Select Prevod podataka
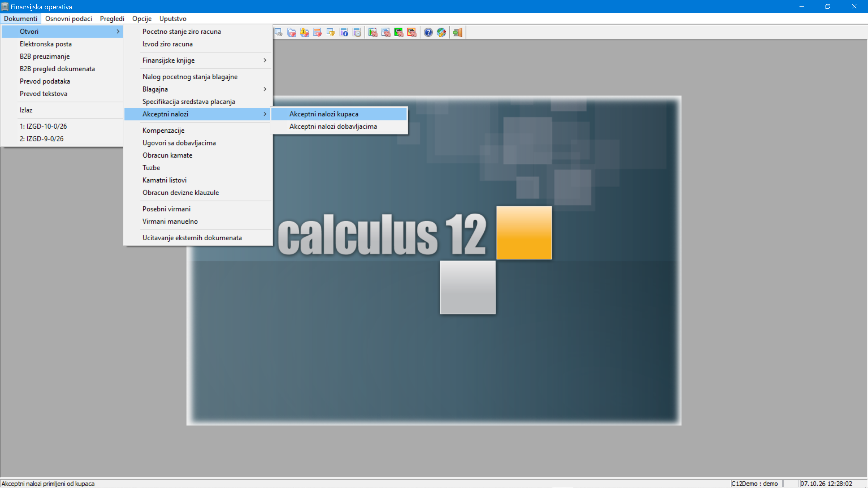Image resolution: width=868 pixels, height=488 pixels. 62,81
